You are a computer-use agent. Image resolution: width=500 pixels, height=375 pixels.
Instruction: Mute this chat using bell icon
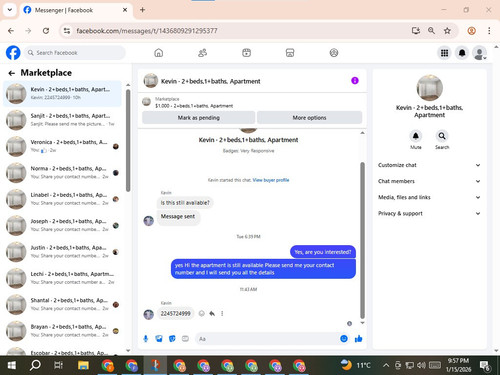coord(416,136)
